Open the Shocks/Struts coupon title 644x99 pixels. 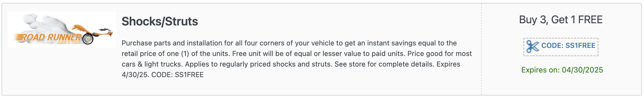pos(160,21)
